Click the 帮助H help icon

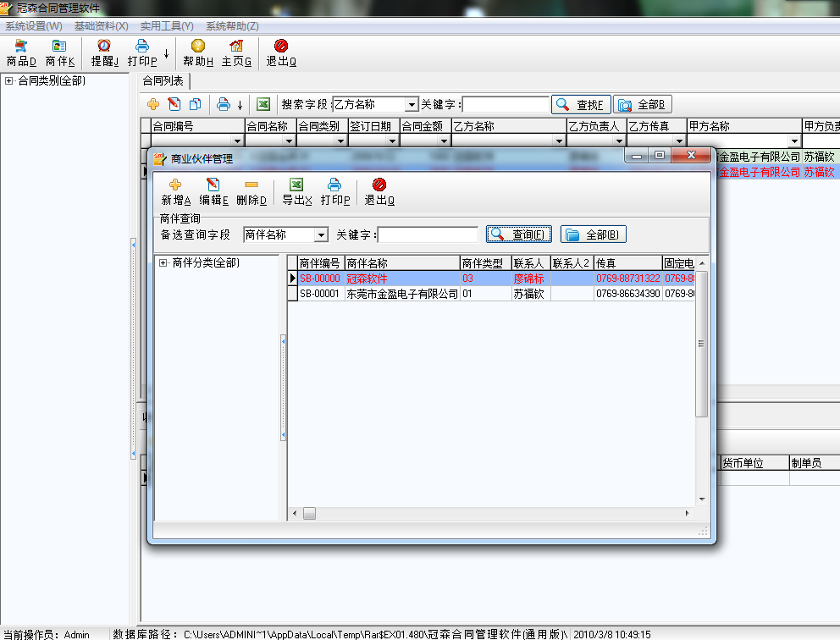pyautogui.click(x=198, y=46)
